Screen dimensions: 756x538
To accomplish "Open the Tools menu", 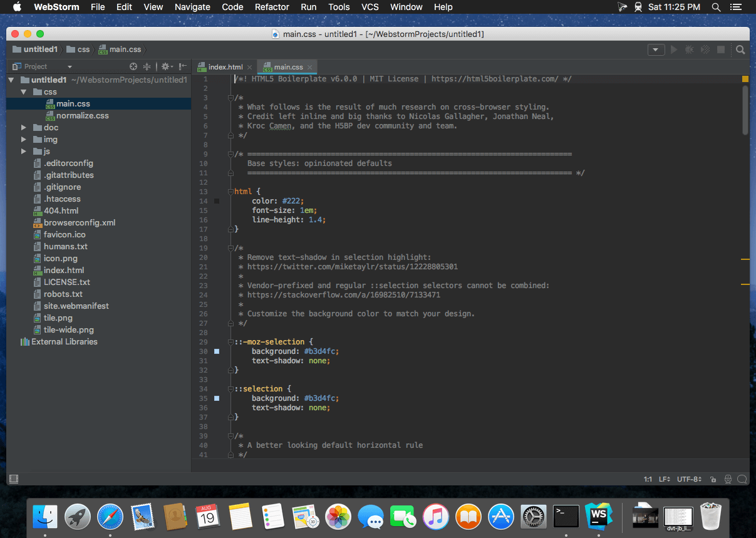I will click(x=339, y=7).
